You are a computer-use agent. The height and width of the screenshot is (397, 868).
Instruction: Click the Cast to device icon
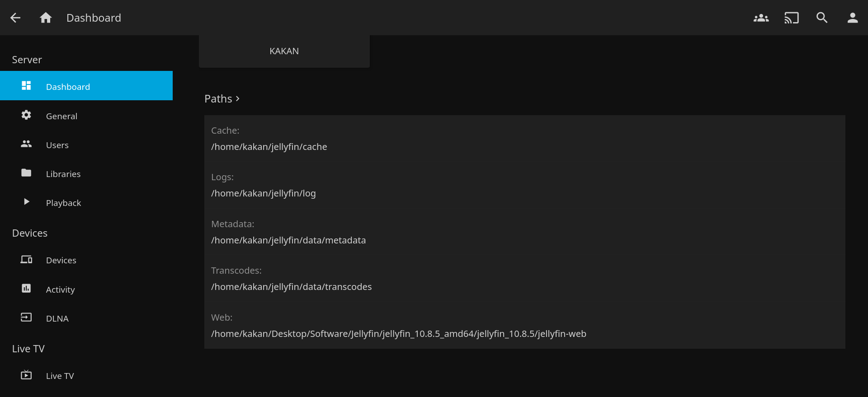click(x=792, y=18)
